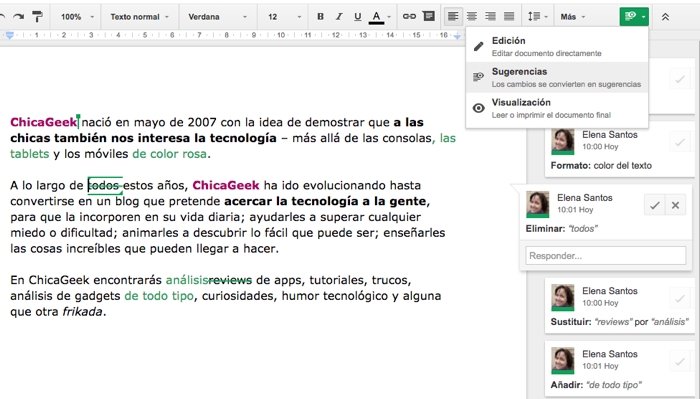This screenshot has width=700, height=399.
Task: Click the struck-through word 'reviews'
Action: (230, 280)
